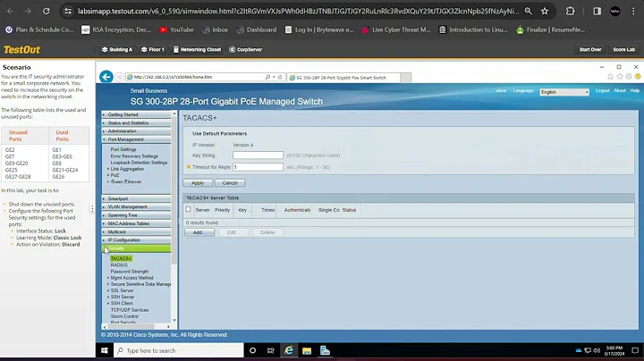Toggle the TACACS+ Server Table select-all checkbox
Viewport: 644px width, 361px height.
coord(188,210)
